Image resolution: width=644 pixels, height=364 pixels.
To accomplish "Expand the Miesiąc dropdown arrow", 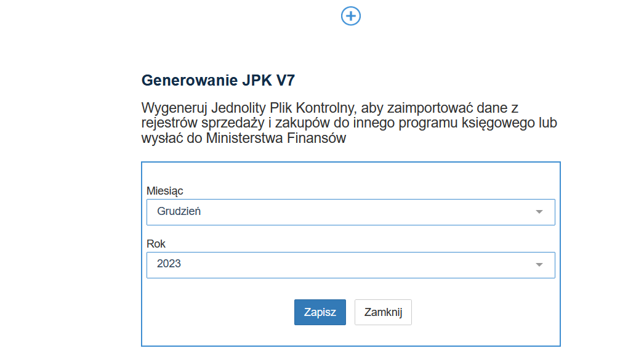I will (539, 212).
